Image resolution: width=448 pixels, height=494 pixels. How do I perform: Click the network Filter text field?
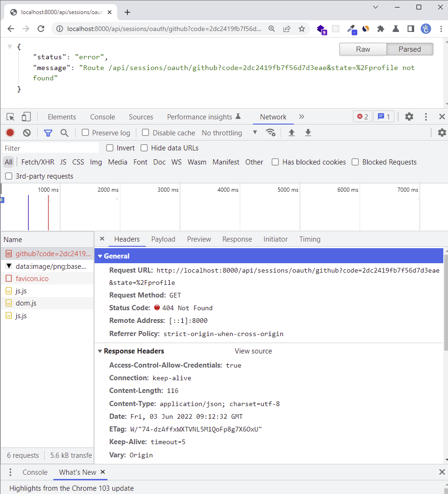[51, 148]
